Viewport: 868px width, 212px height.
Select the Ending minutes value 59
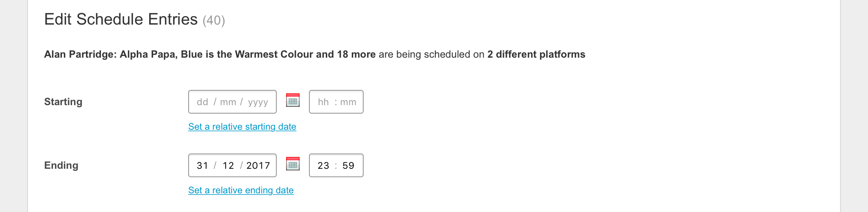click(348, 166)
